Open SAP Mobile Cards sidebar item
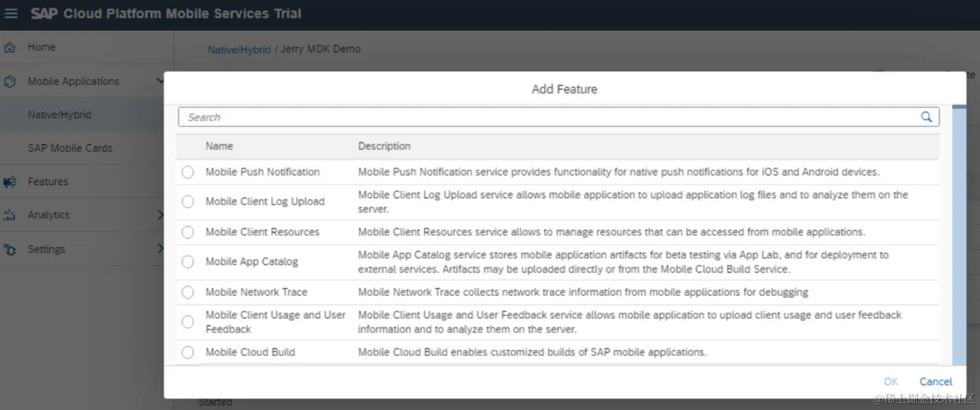Screen dimensions: 980x410 [70, 148]
